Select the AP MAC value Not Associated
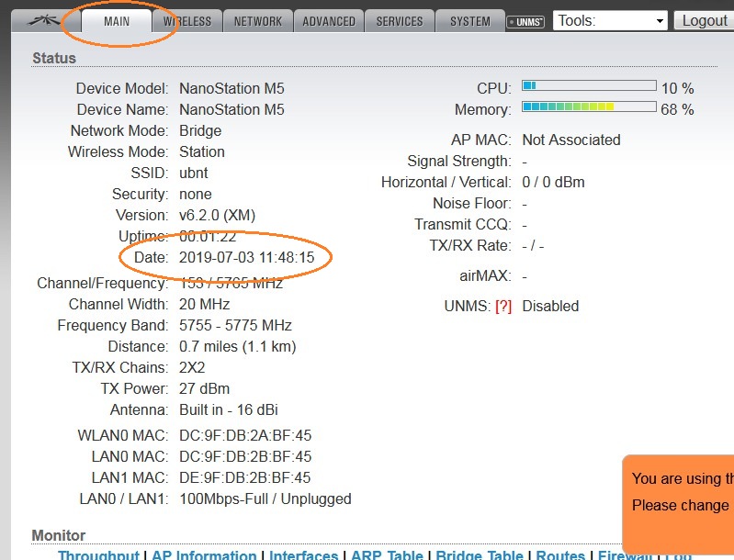734x560 pixels. point(571,140)
